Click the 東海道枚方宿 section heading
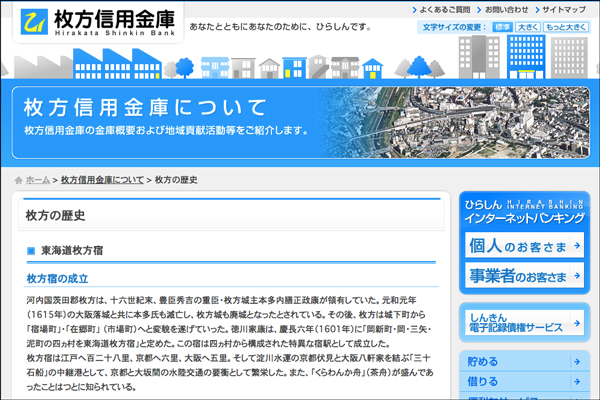The height and width of the screenshot is (400, 600). (x=72, y=251)
